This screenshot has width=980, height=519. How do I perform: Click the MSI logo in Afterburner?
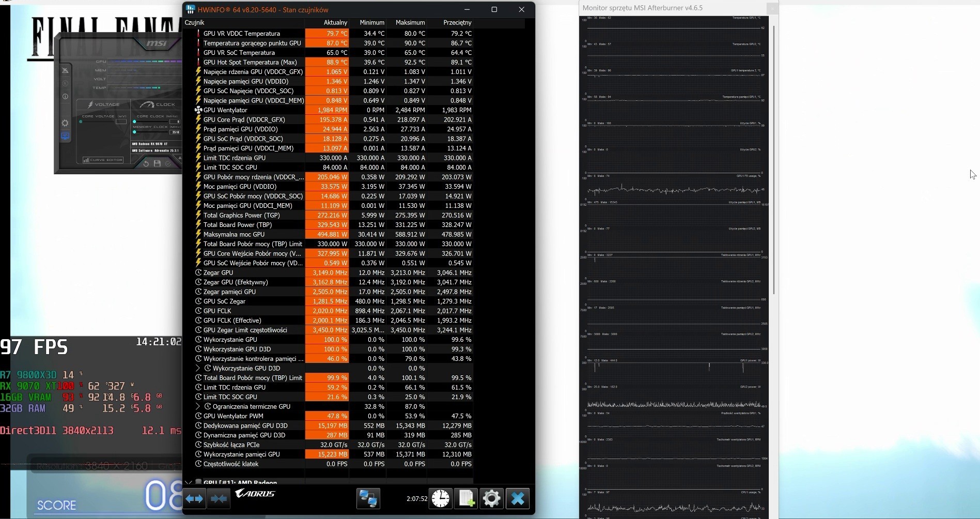(157, 43)
